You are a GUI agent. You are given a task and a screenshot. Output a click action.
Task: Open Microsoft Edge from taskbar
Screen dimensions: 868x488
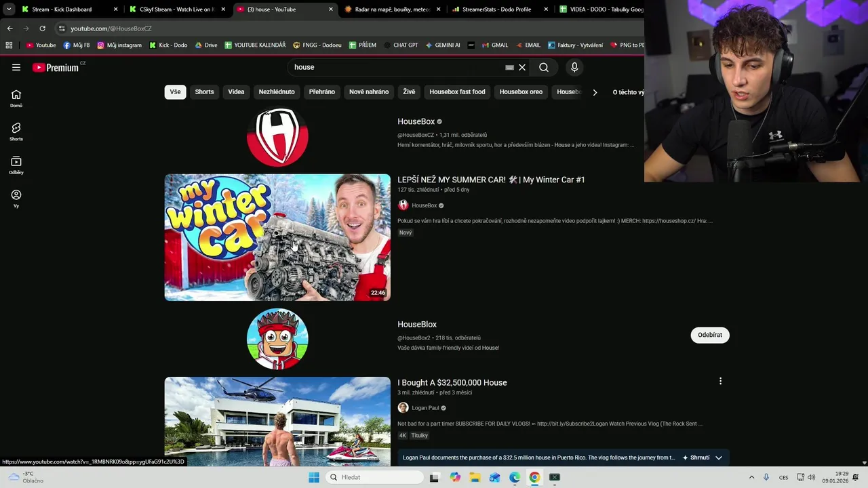coord(515,477)
